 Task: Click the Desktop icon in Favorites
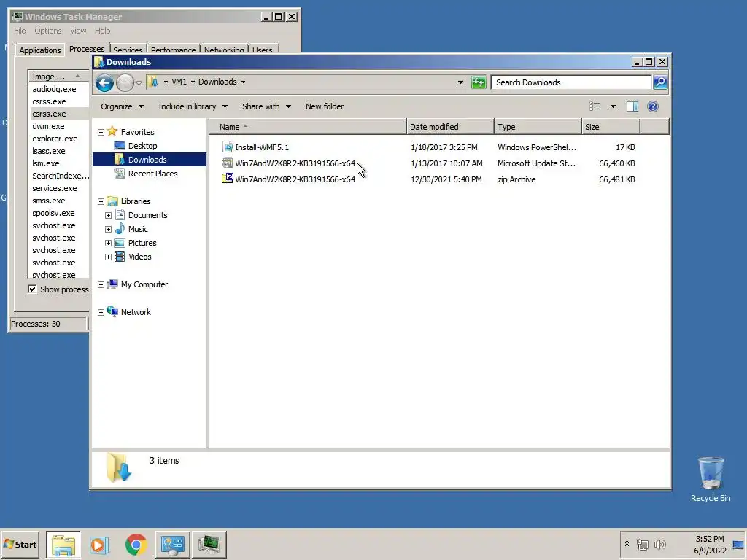(120, 146)
